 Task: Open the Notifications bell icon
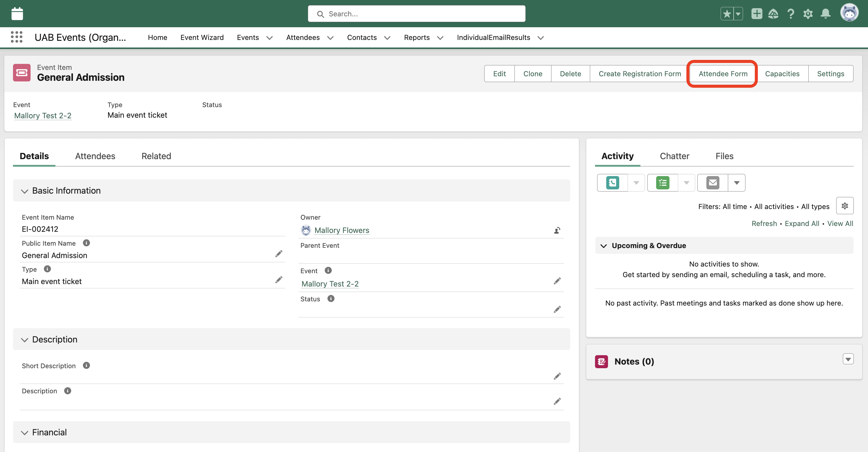coord(825,14)
